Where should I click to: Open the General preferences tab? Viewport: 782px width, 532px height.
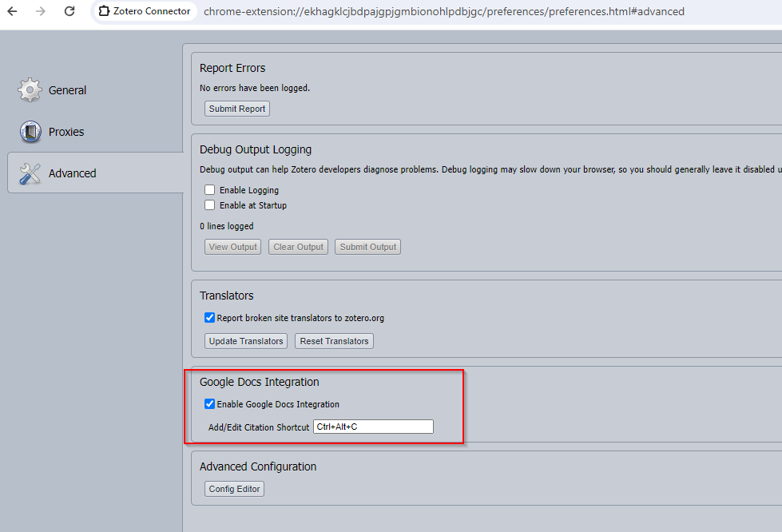(x=67, y=90)
